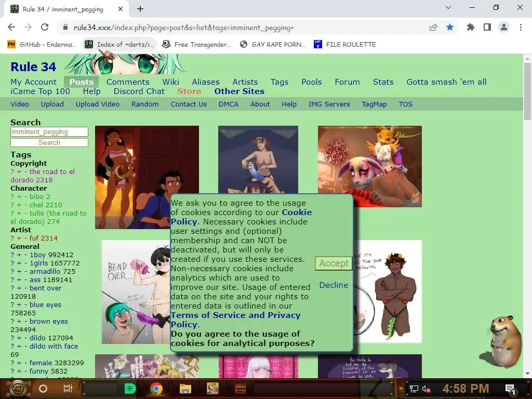Open the Task View taskbar icon
The image size is (532, 399).
[x=68, y=389]
